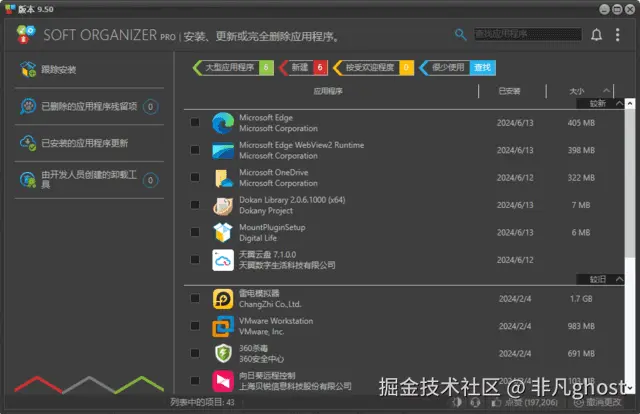Check the Dokan Library checkbox

[195, 205]
